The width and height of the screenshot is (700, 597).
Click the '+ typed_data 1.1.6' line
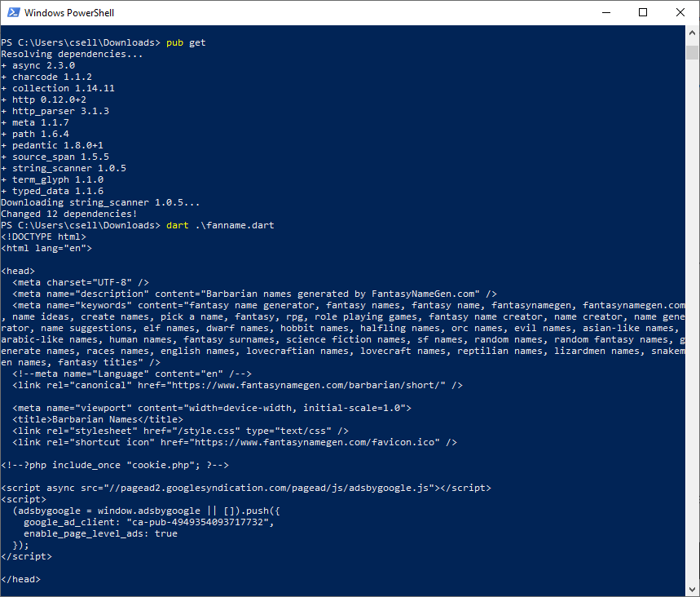(52, 192)
